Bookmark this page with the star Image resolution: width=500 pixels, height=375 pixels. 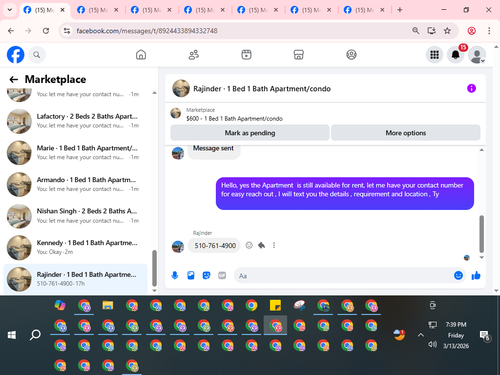pyautogui.click(x=447, y=31)
